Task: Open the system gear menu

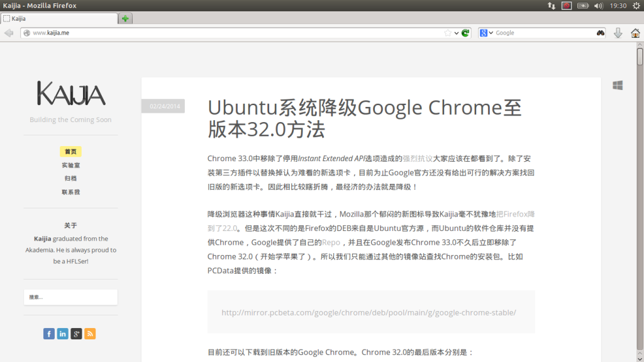Action: (636, 6)
